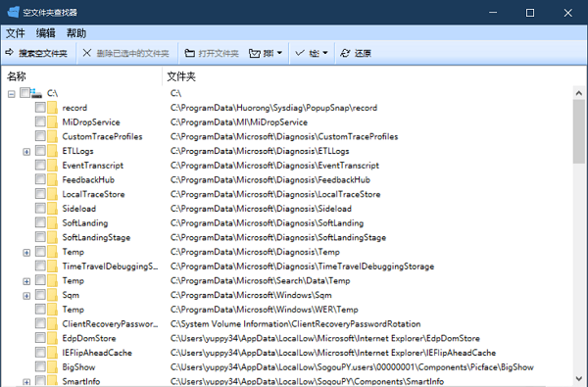This screenshot has height=387, width=588.
Task: Click the MiDropService folder icon
Action: pyautogui.click(x=53, y=121)
